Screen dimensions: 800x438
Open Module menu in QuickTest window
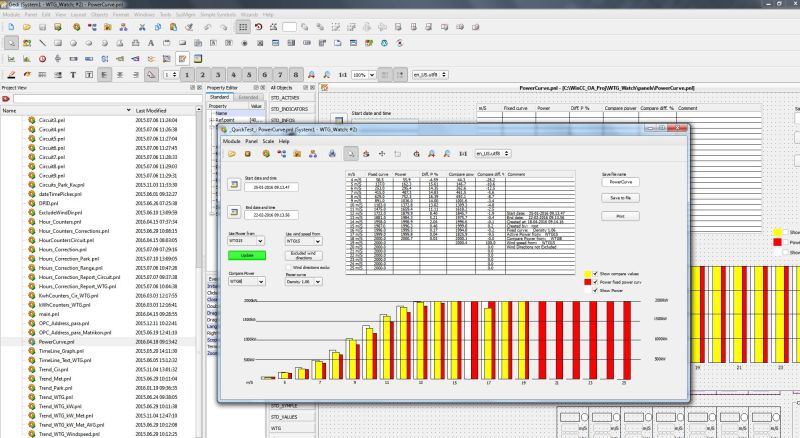tap(232, 141)
